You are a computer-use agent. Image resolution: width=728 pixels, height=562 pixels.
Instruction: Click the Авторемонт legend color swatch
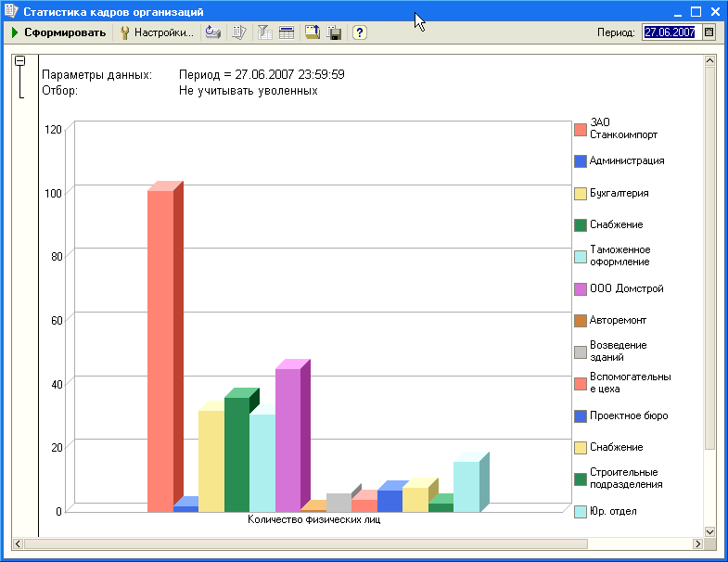click(581, 321)
